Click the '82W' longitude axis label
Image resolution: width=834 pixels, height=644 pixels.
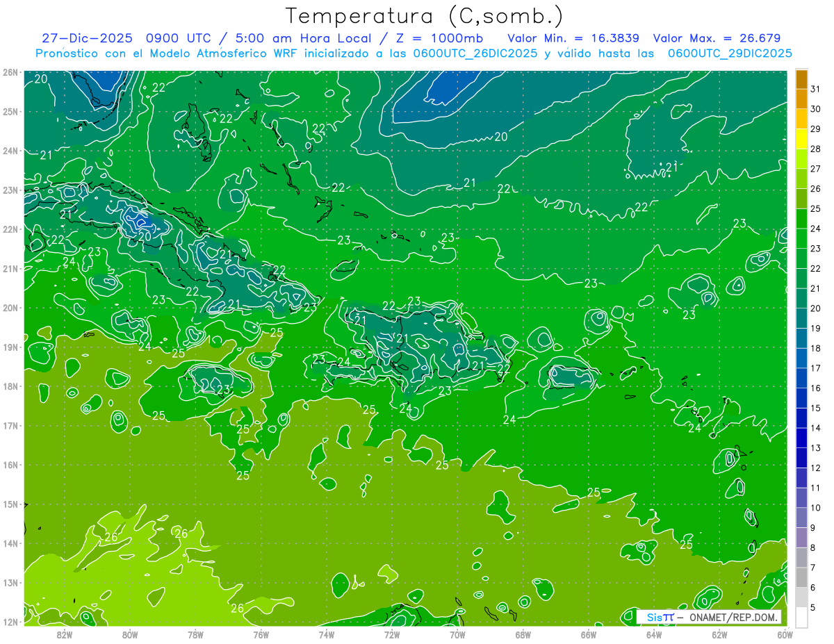pos(65,634)
